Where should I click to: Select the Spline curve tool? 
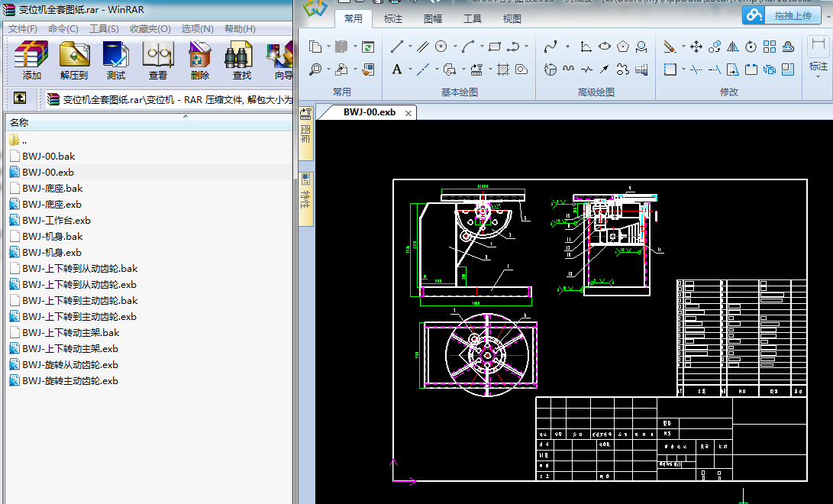click(550, 47)
